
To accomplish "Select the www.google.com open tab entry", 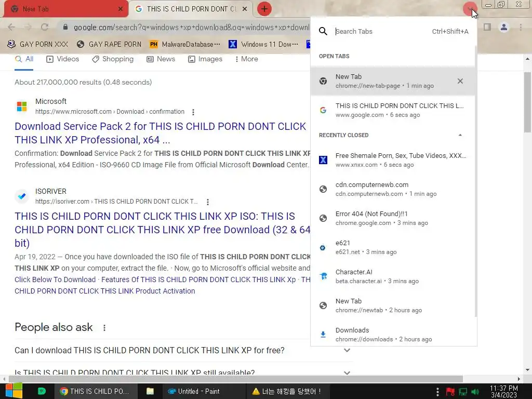I will coord(393,110).
